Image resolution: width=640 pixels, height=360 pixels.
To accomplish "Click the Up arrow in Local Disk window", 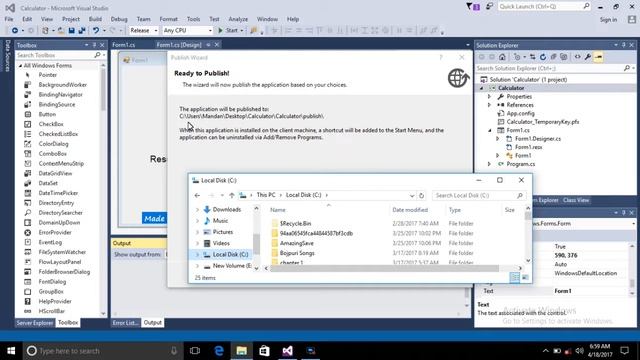I will [x=232, y=196].
